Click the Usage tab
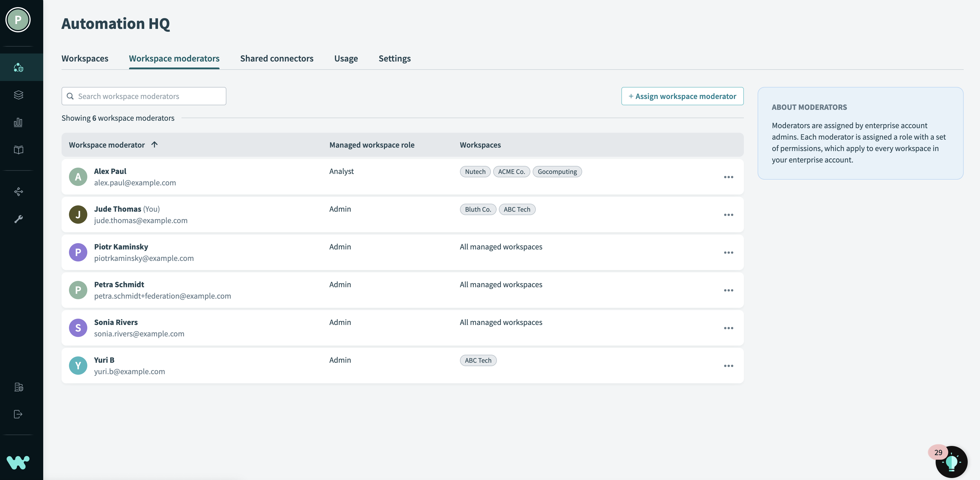980x480 pixels. 346,57
